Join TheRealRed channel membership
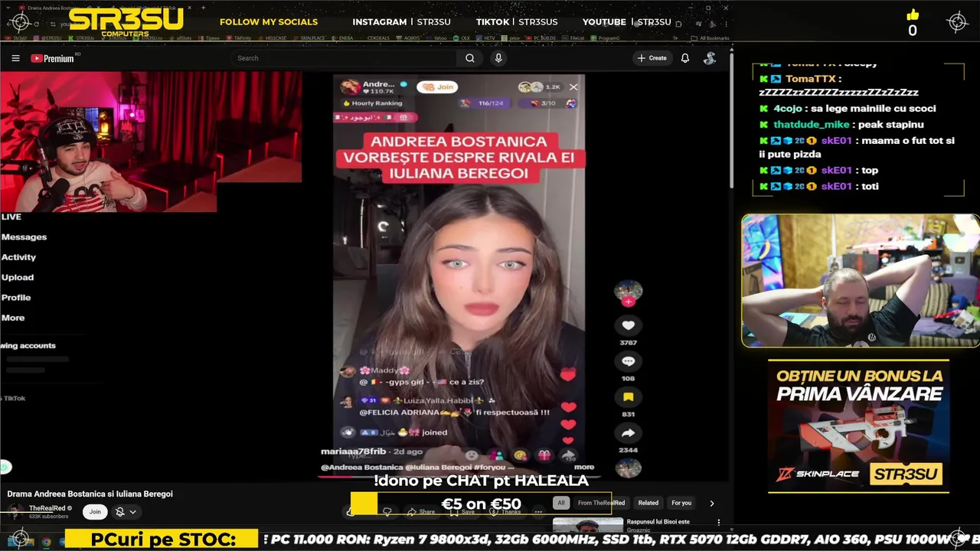 (x=95, y=511)
